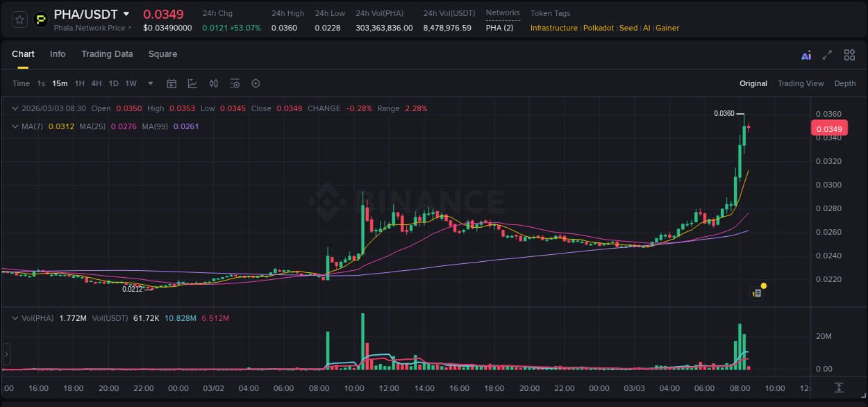
Task: Switch to the Trading View chart mode
Action: click(801, 83)
